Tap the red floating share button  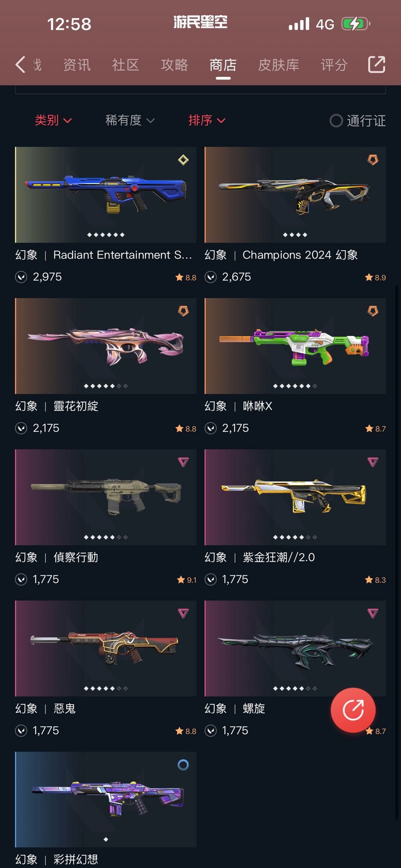pyautogui.click(x=353, y=710)
